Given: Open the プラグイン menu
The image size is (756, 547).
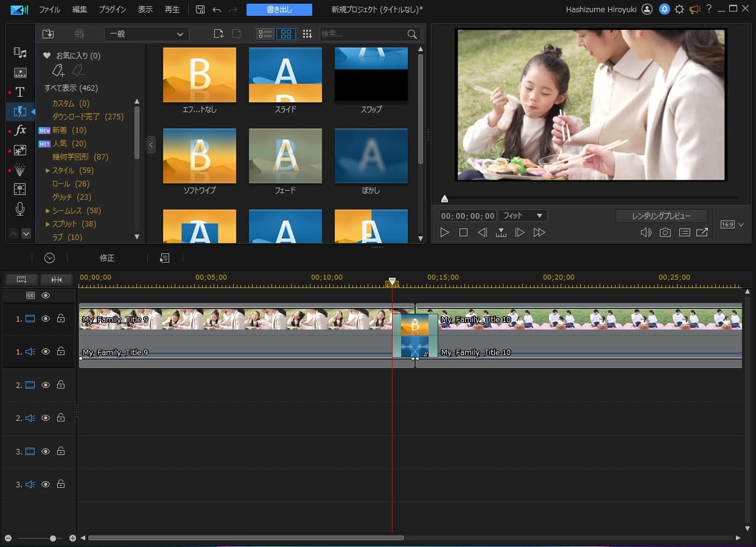Looking at the screenshot, I should pos(112,10).
